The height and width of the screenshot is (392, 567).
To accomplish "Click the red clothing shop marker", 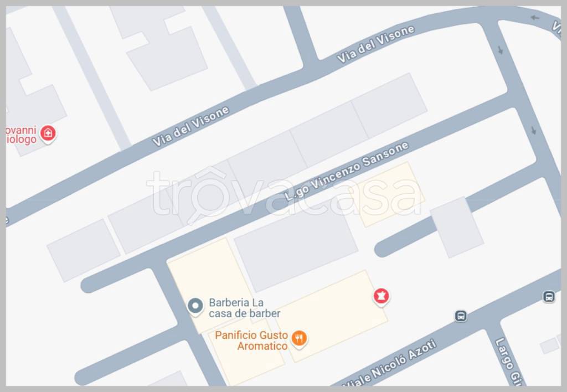I will click(x=381, y=297).
